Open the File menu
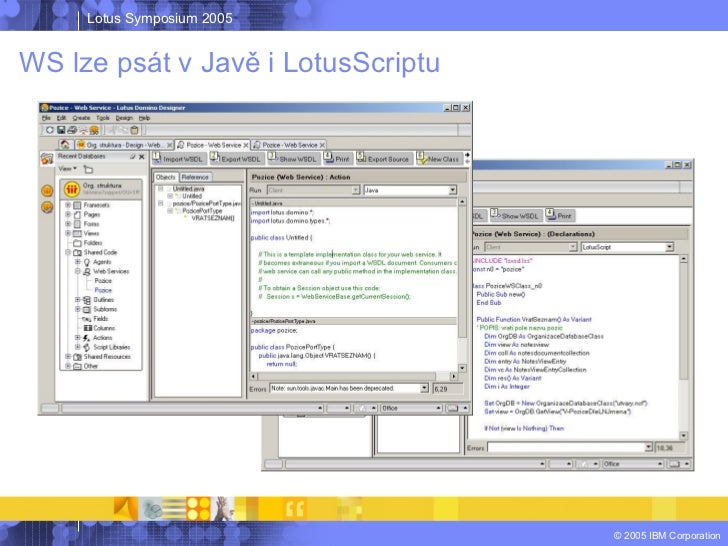Image resolution: width=728 pixels, height=546 pixels. [46, 118]
